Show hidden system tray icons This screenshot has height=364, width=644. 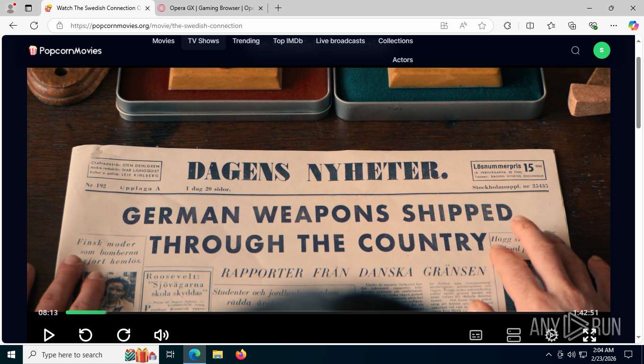pyautogui.click(x=549, y=355)
